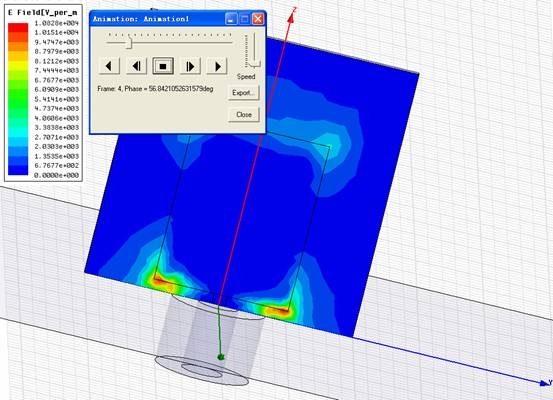The height and width of the screenshot is (400, 553).
Task: Play the animation forward with the right arrow
Action: click(217, 66)
